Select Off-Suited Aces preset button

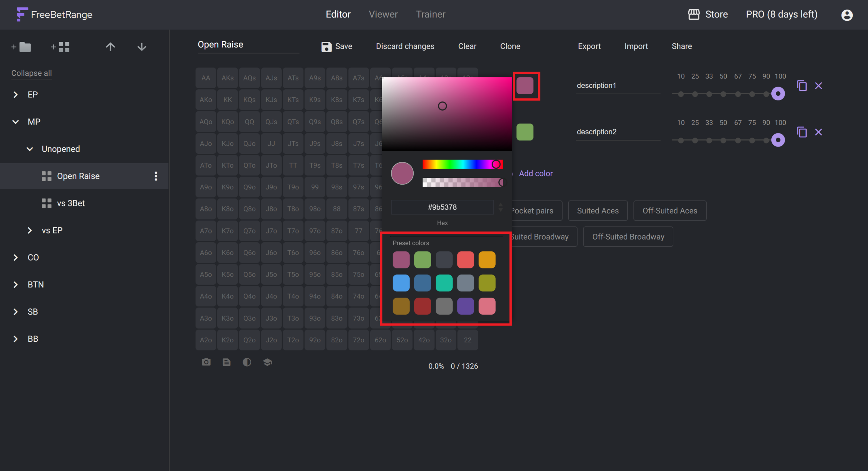[670, 211]
